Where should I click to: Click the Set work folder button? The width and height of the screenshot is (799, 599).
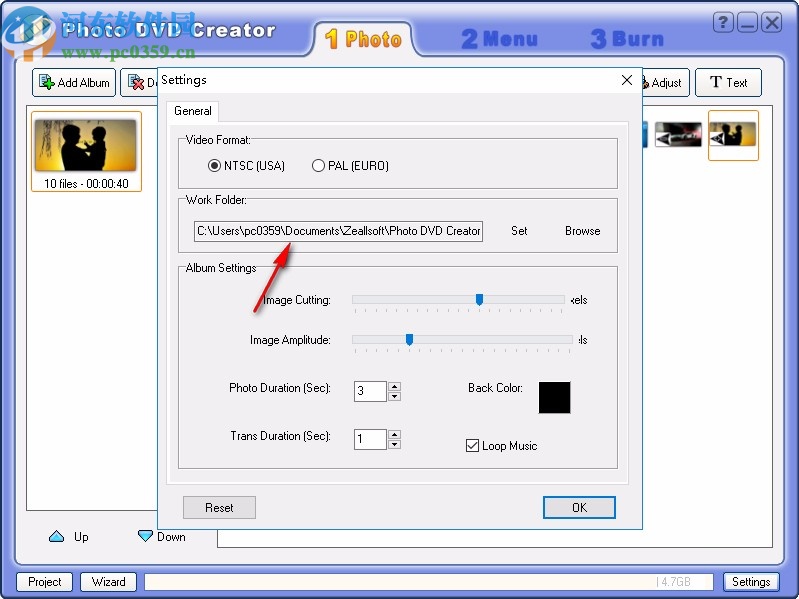tap(519, 231)
